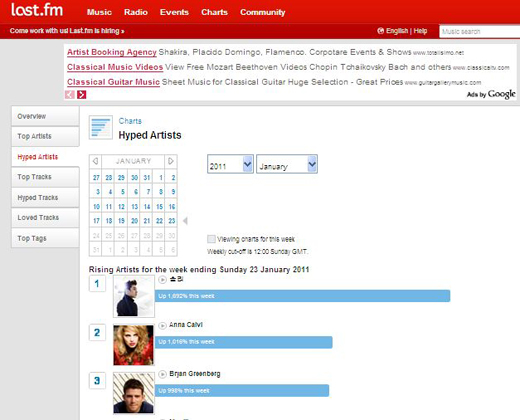This screenshot has width=520, height=420.
Task: Play the first-ranked artist's radio button
Action: coord(162,280)
